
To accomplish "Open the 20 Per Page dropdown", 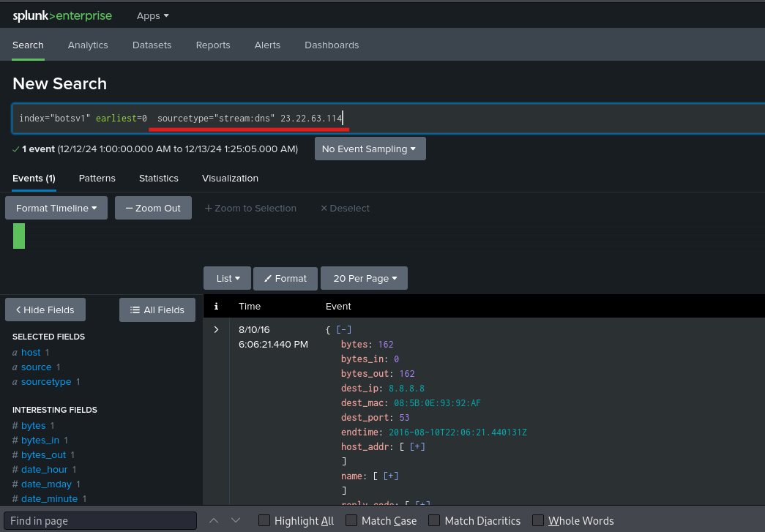I will 364,278.
